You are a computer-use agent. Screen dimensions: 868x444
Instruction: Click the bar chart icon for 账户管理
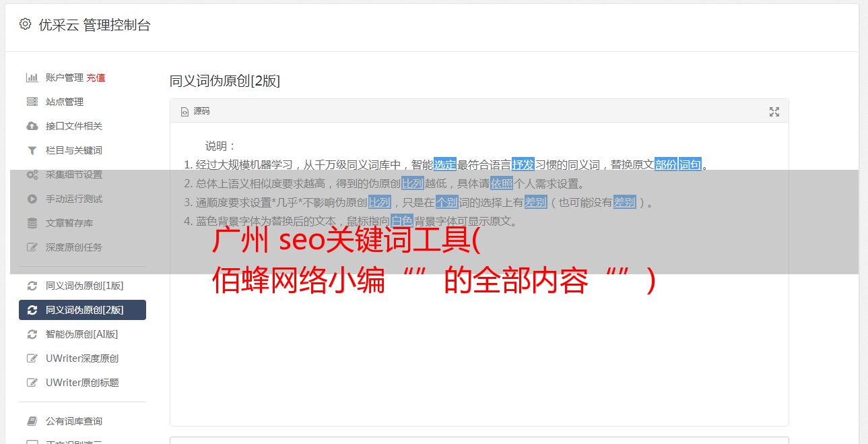[x=32, y=77]
